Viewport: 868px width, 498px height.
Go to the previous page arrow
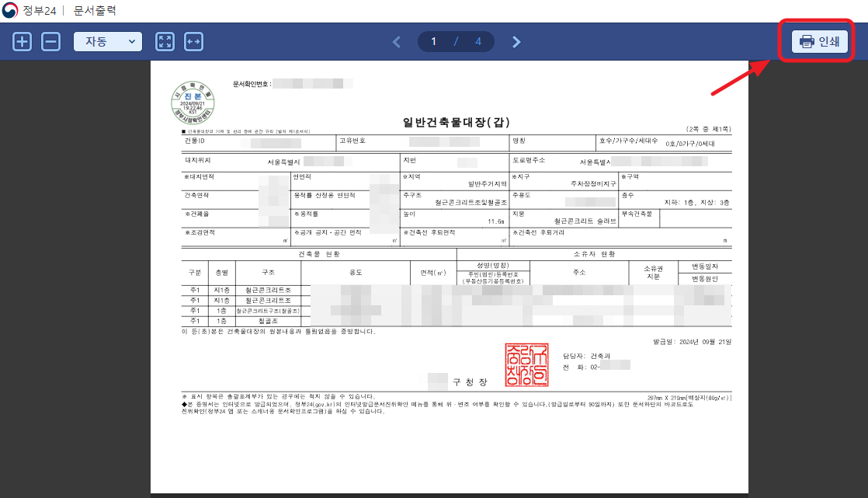pyautogui.click(x=397, y=41)
